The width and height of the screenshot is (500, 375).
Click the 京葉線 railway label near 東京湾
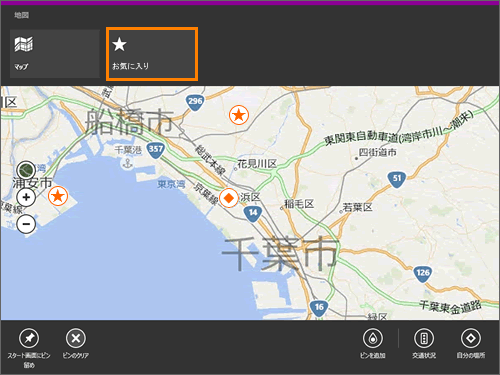pos(207,194)
